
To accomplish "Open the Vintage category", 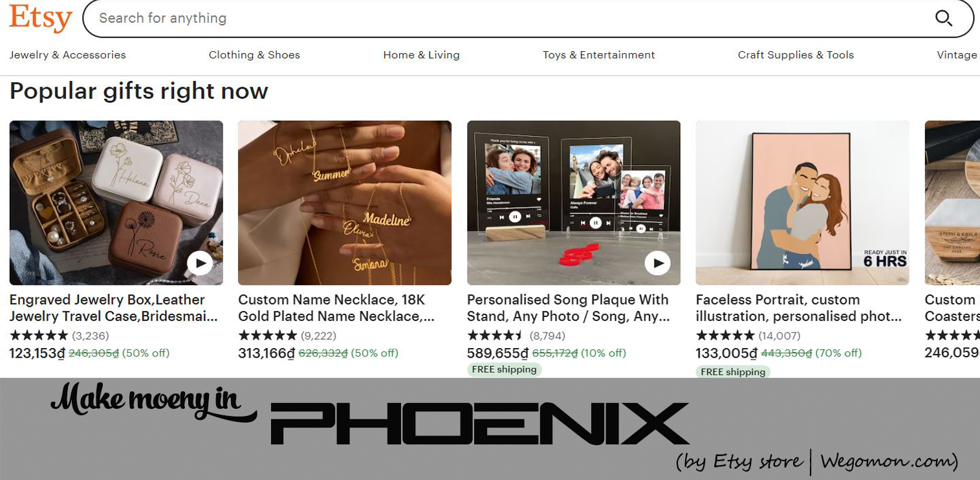I will pyautogui.click(x=957, y=55).
